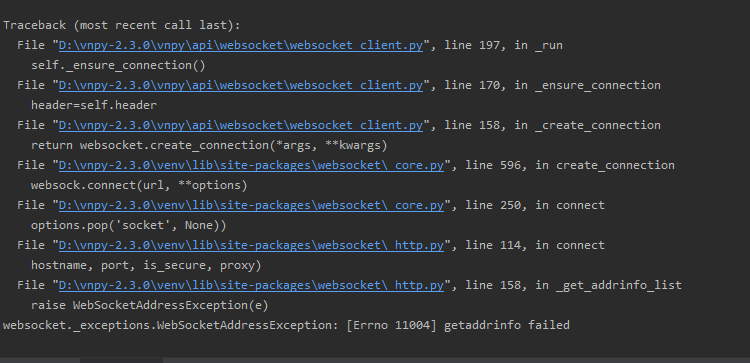
Task: Click the 'Traceback (most recent call last):' line
Action: (122, 25)
